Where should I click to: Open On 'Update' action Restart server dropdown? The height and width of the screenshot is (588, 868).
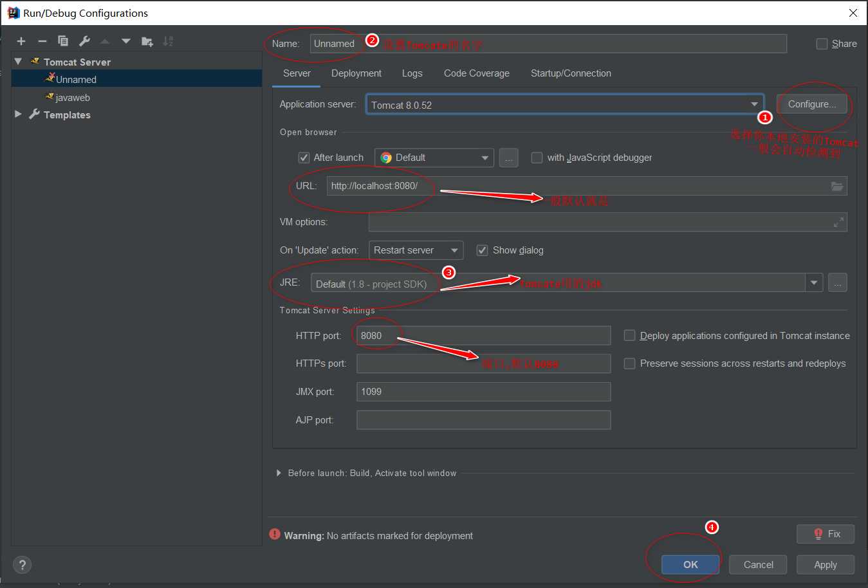pyautogui.click(x=416, y=250)
